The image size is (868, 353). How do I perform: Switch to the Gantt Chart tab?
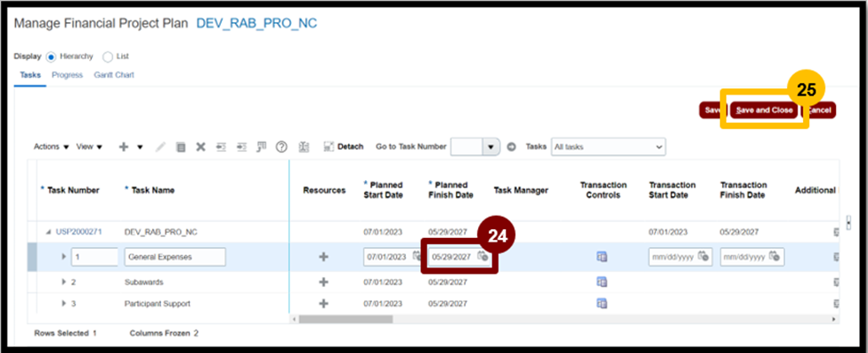coord(114,75)
